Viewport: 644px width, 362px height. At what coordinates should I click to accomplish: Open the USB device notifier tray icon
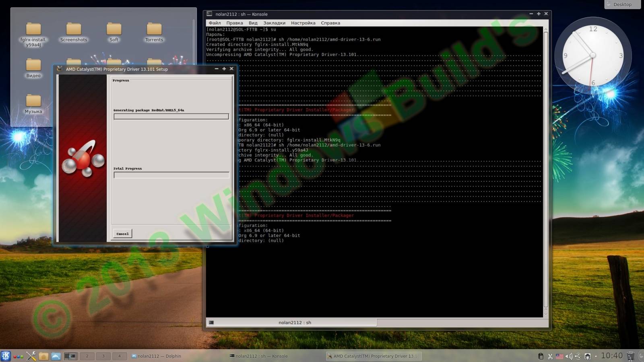click(x=578, y=356)
